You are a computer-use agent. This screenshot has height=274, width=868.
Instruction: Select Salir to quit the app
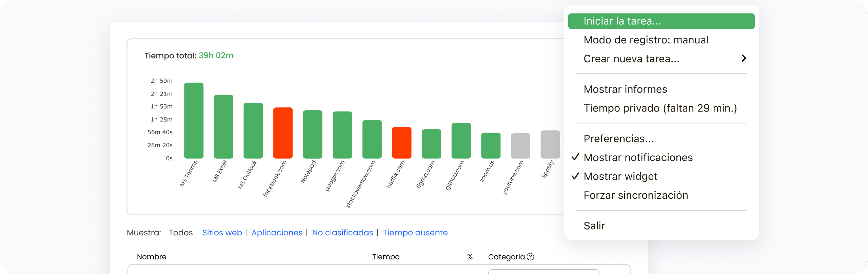[x=594, y=226]
